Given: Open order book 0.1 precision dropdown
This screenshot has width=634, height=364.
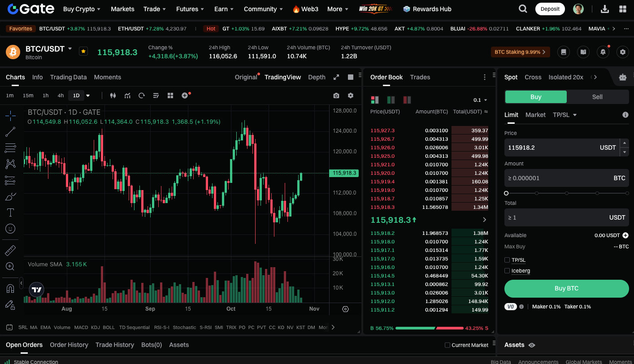Looking at the screenshot, I should pyautogui.click(x=480, y=100).
